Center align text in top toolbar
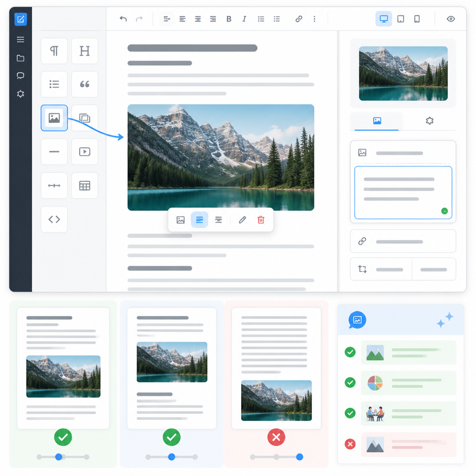The width and height of the screenshot is (476, 476). coord(198,19)
